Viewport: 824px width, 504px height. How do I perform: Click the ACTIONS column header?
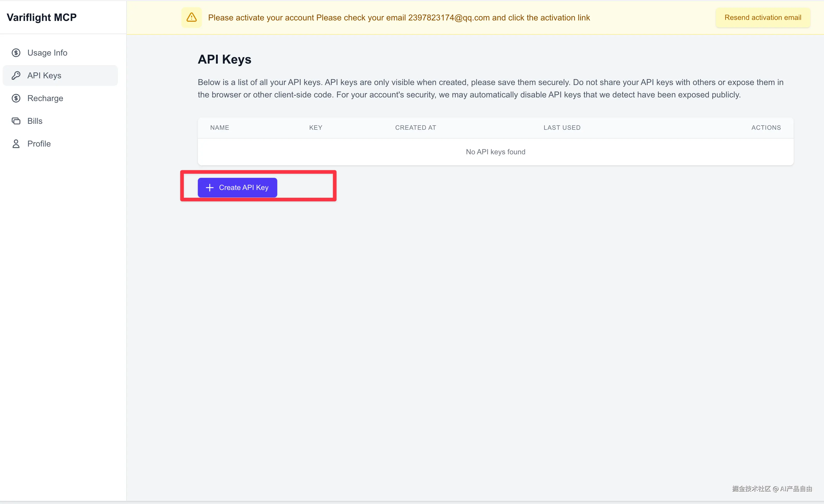coord(766,128)
